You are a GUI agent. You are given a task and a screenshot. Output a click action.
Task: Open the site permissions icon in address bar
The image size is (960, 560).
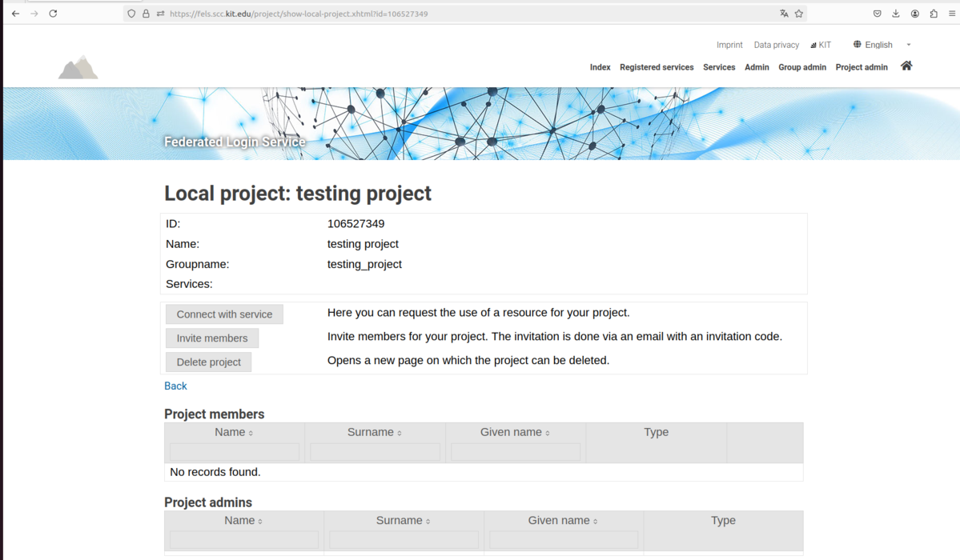(160, 14)
